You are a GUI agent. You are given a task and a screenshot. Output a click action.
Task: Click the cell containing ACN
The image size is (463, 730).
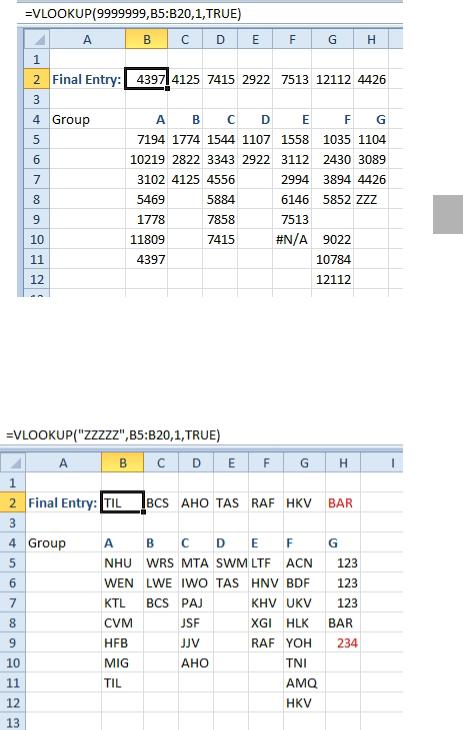[x=304, y=563]
